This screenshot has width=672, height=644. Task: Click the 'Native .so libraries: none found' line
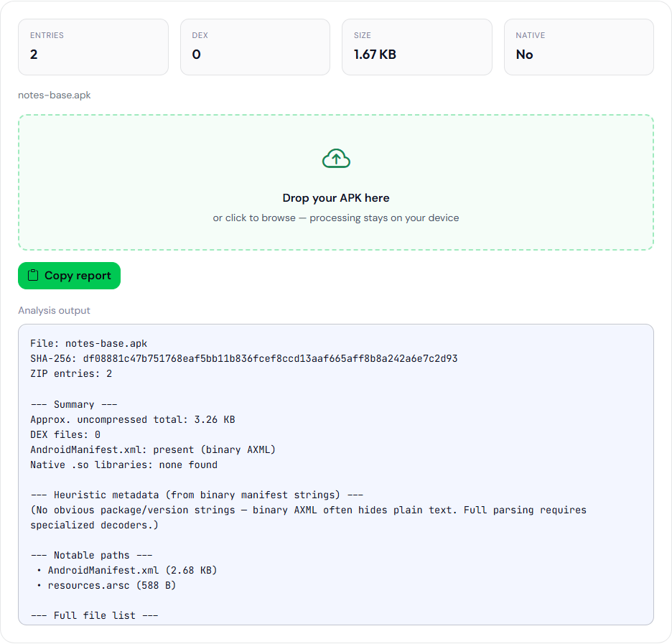tap(124, 465)
